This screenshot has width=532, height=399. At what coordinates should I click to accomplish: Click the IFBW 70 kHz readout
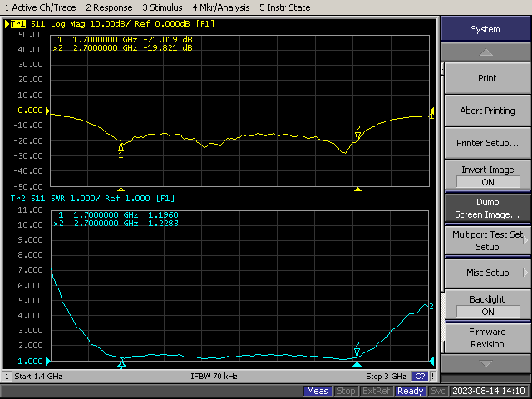pyautogui.click(x=214, y=377)
